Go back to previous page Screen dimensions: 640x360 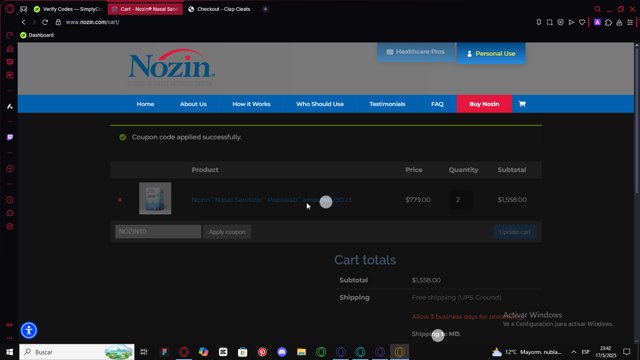24,22
